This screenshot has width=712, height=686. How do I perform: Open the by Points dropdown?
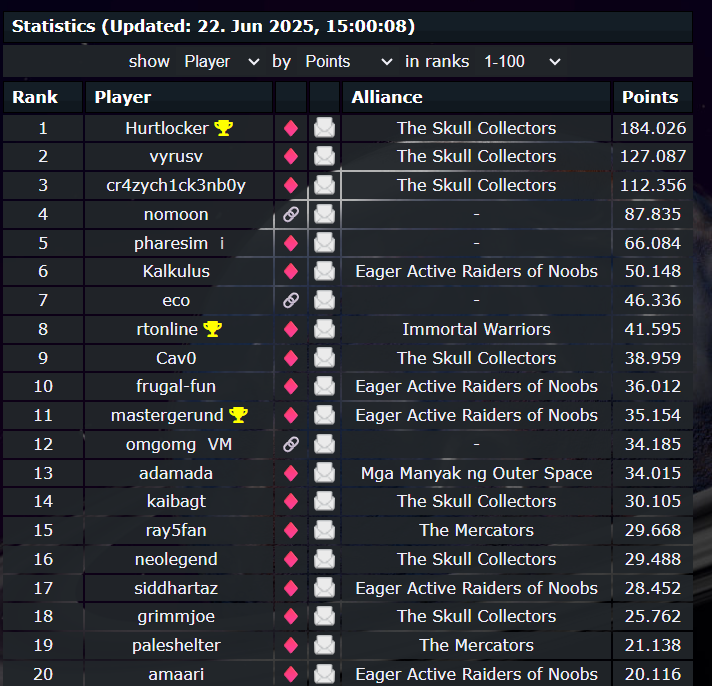[x=348, y=61]
